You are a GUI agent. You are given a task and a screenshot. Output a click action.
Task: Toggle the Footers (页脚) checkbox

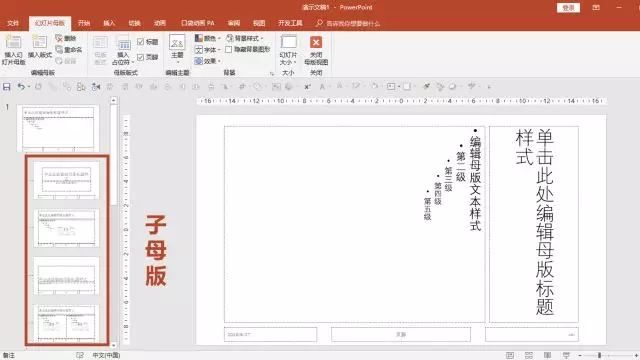pos(140,57)
